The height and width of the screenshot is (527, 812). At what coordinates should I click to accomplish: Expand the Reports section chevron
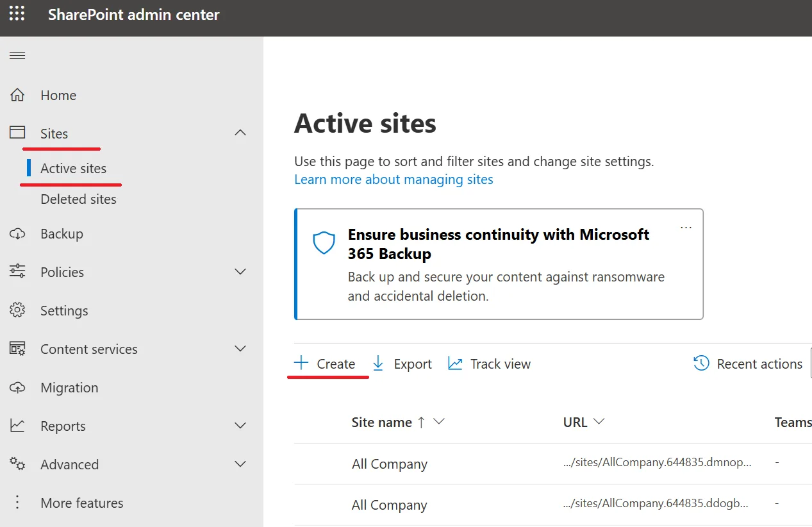coord(240,426)
